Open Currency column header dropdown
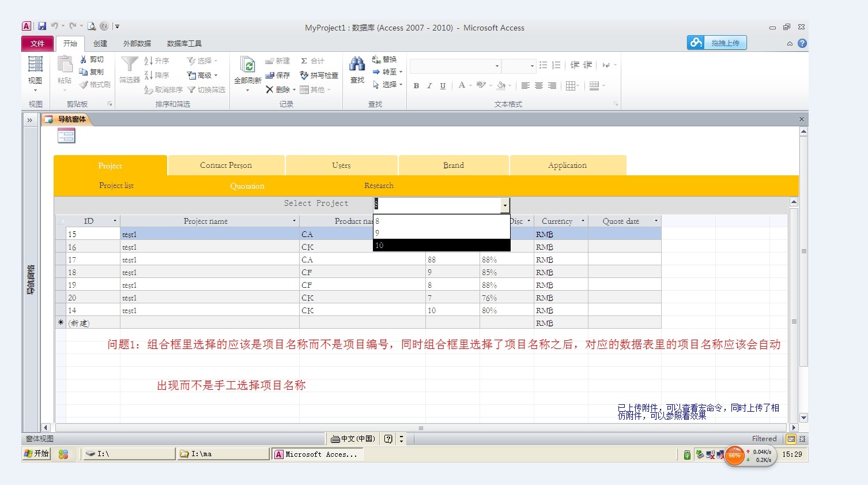Viewport: 868px width, 485px height. click(x=583, y=221)
